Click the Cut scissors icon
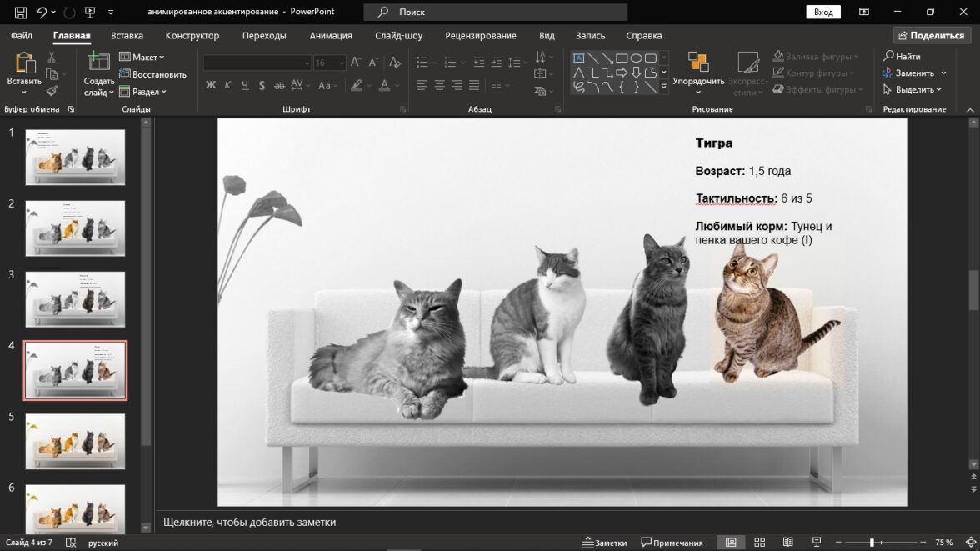Viewport: 980px width, 551px height. (x=52, y=58)
